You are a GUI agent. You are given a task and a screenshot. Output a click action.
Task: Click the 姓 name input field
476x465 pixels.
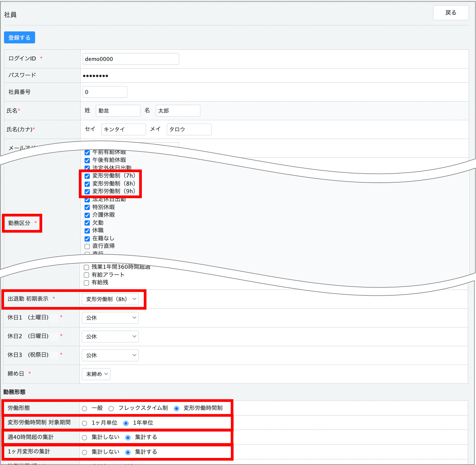(x=118, y=111)
